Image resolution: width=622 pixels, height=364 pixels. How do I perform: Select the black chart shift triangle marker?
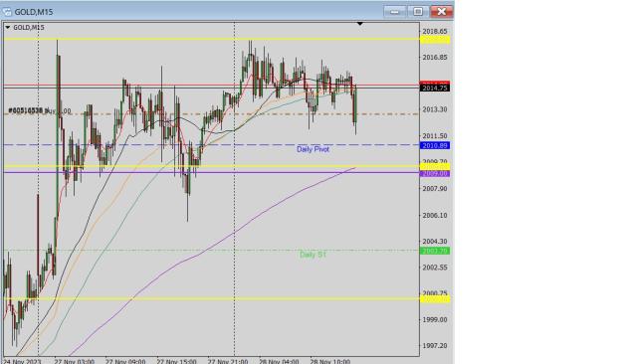[360, 24]
